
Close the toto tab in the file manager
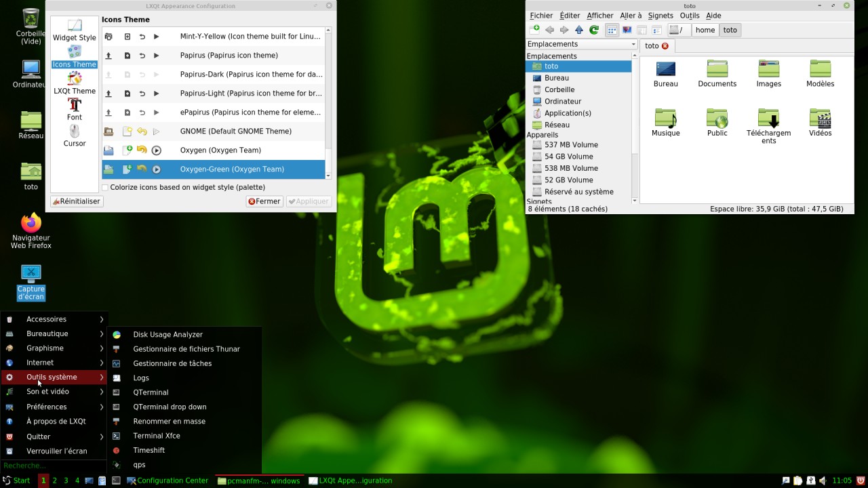665,46
